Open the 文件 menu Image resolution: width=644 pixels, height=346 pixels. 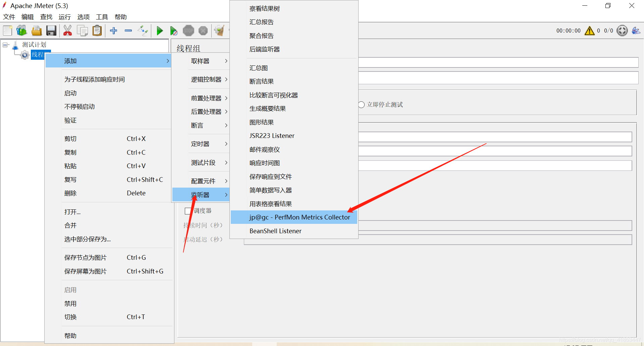click(9, 17)
